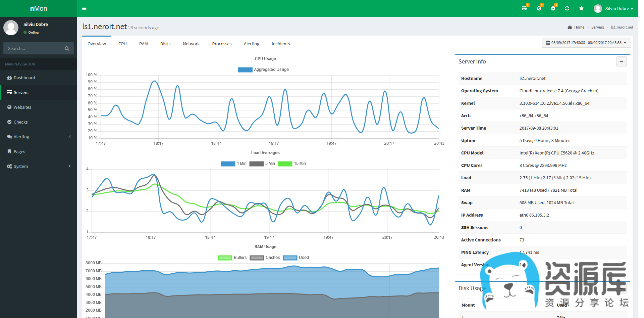Click the Servers breadcrumb link
This screenshot has height=318, width=644.
(597, 27)
